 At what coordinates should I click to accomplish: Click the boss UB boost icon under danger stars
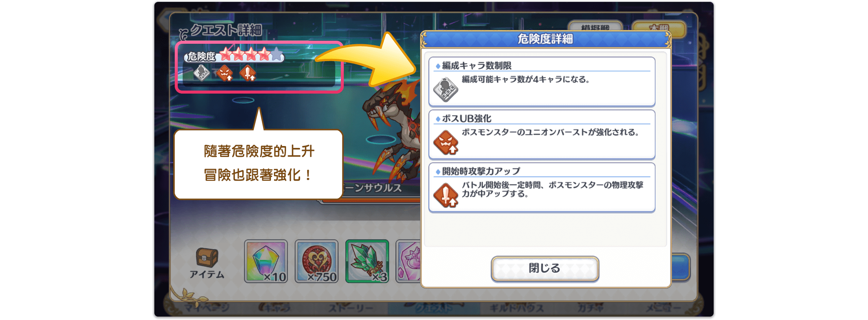pyautogui.click(x=225, y=73)
